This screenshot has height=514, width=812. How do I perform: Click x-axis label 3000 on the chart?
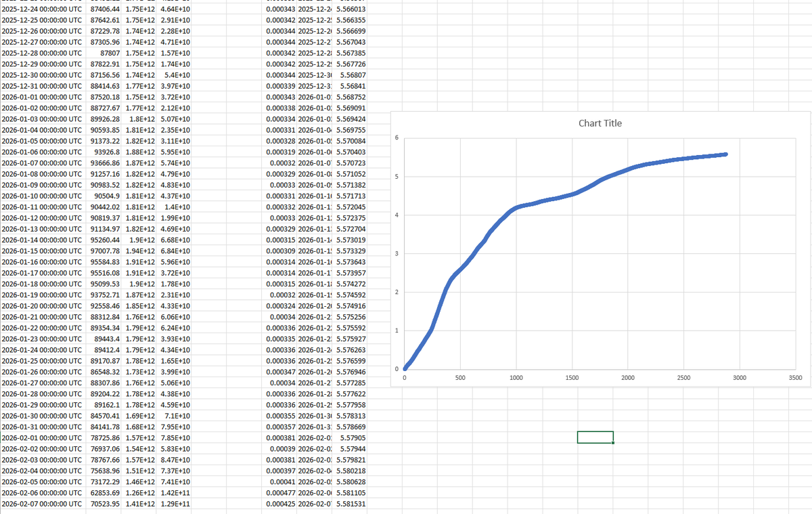tap(739, 377)
